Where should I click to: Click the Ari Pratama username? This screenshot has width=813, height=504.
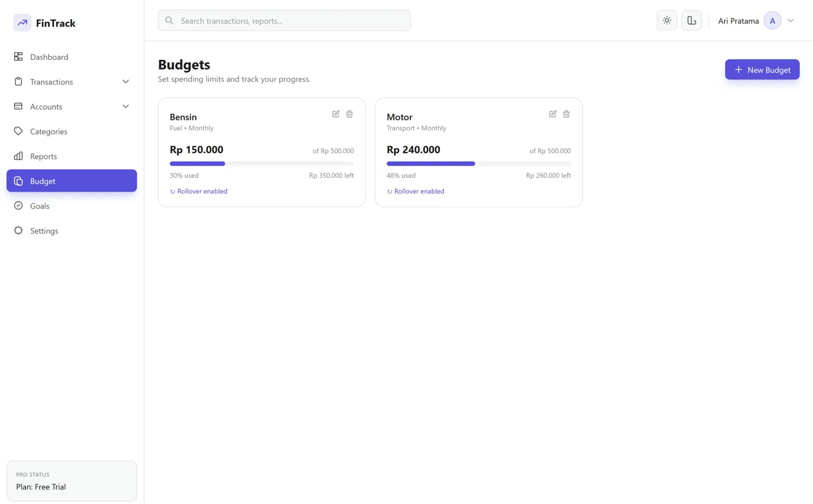tap(738, 21)
